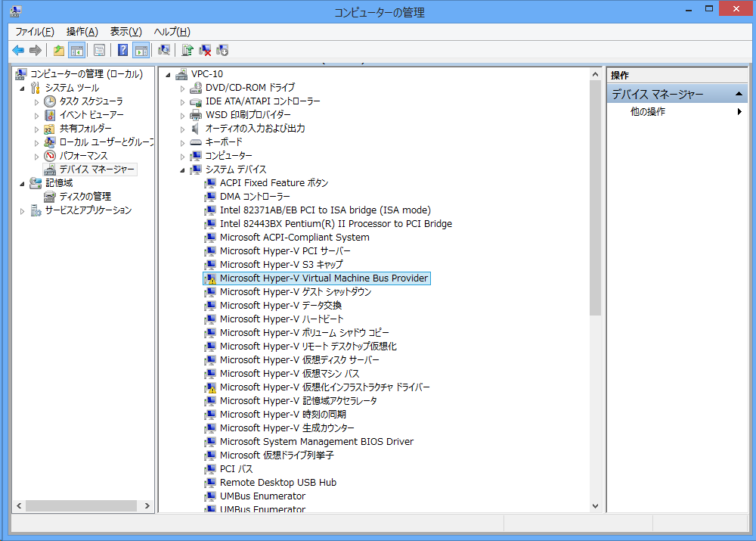Expand the ローカル ユーザーとグループ node
The height and width of the screenshot is (541, 756).
coord(36,143)
